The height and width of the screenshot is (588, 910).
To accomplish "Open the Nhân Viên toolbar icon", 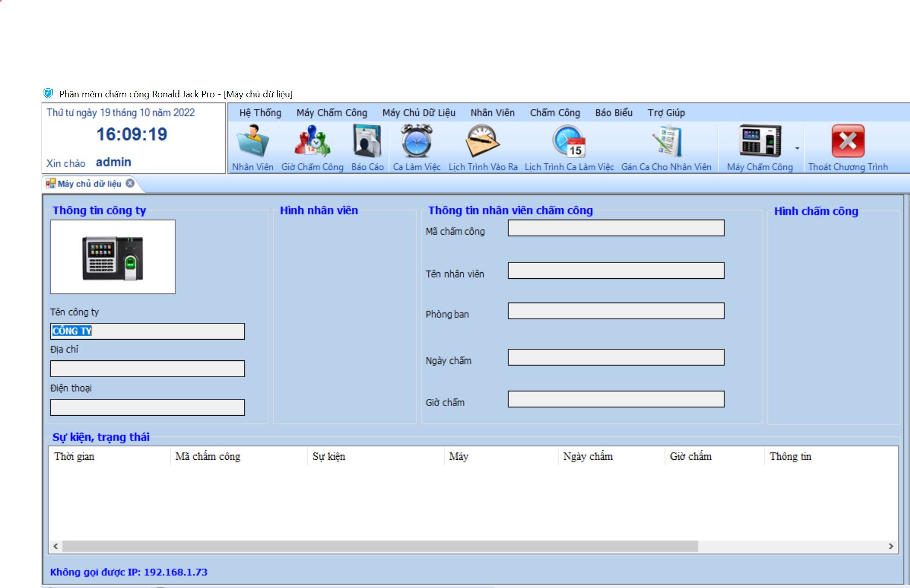I will point(252,142).
